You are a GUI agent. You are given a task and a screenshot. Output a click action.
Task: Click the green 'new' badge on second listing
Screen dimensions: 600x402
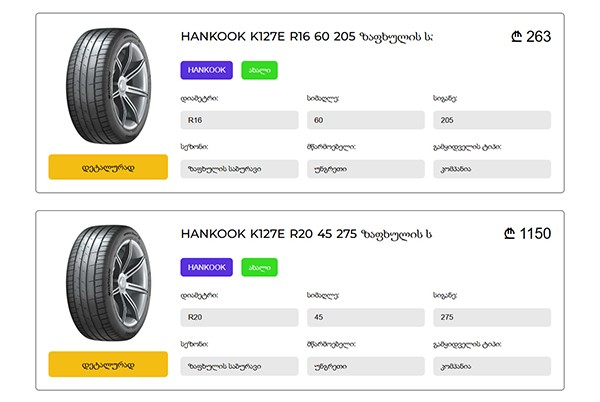click(259, 267)
